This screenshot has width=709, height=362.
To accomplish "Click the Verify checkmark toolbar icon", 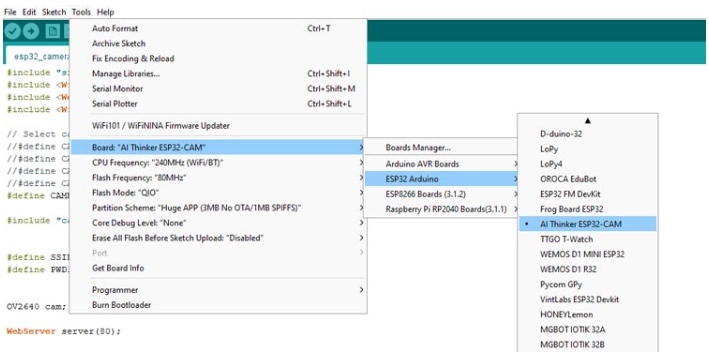I will click(13, 31).
